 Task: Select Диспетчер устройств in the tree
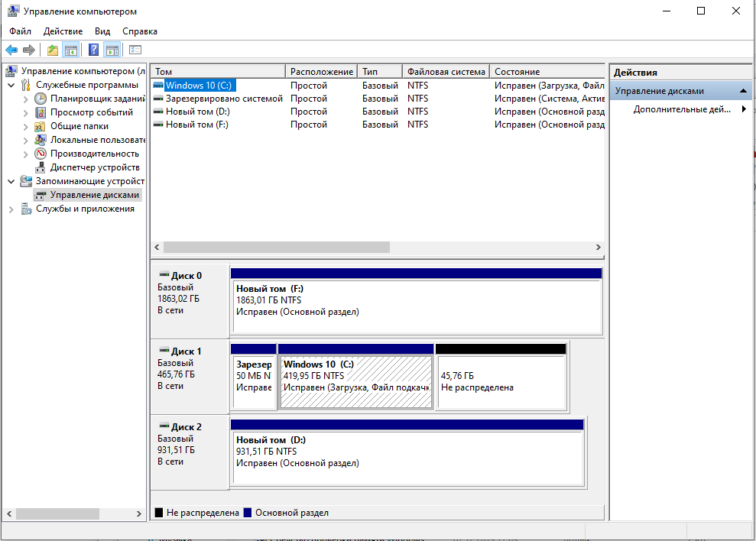(94, 167)
